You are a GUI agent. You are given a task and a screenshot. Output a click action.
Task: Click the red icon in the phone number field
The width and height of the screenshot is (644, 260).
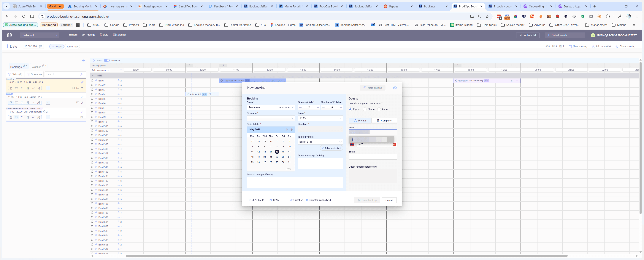point(394,145)
